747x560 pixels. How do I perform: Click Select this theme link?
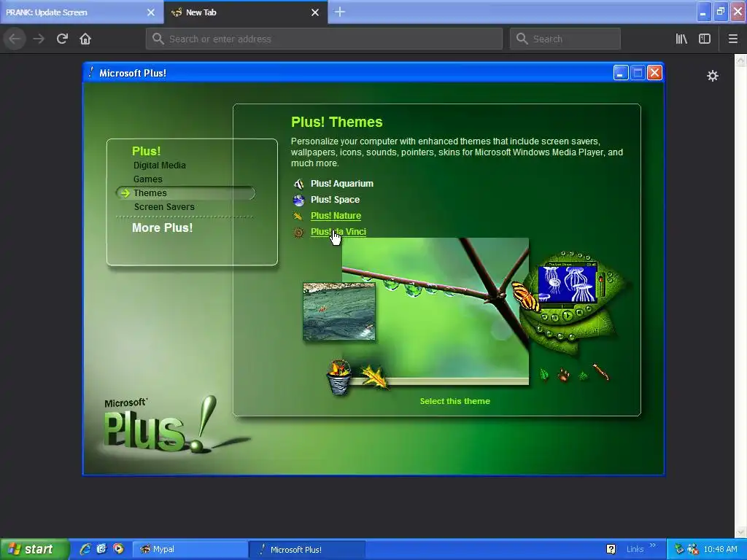pos(455,401)
